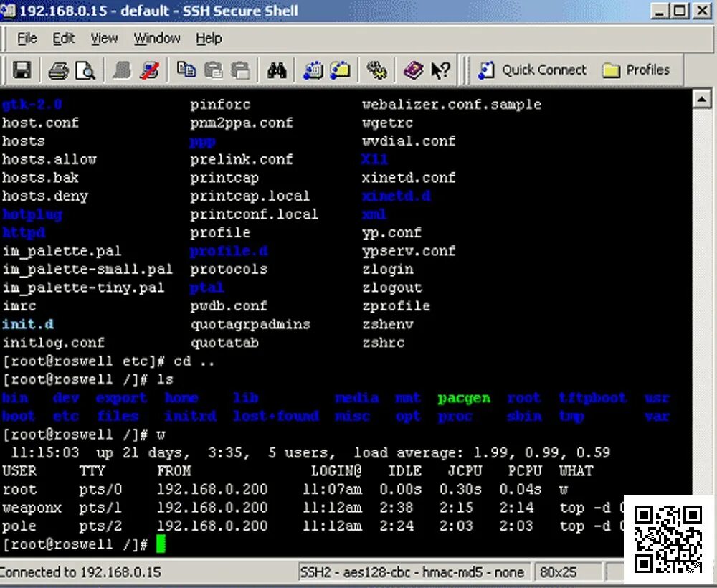The height and width of the screenshot is (588, 717).
Task: Click the Connect toolbar icon
Action: coord(122,70)
